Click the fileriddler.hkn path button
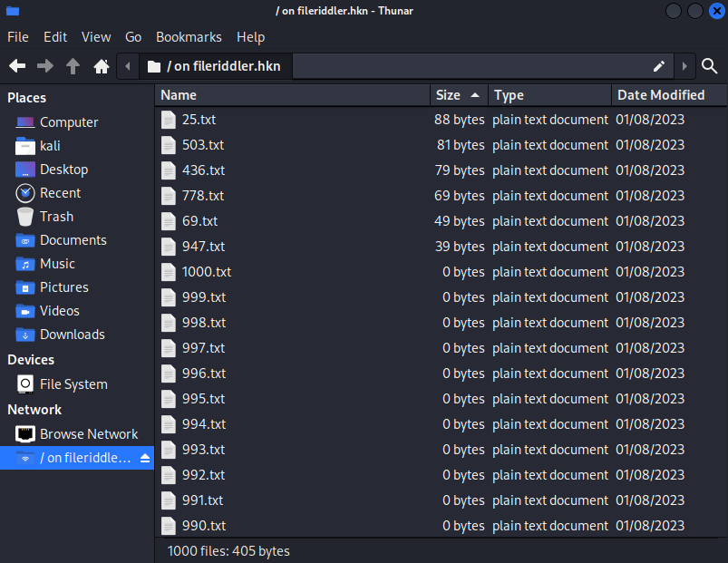Screen dimensions: 728x563 (x=214, y=66)
